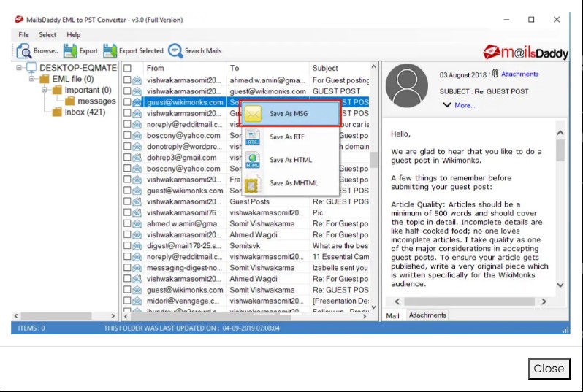Click the Search Mails magnifier icon
This screenshot has width=583, height=392.
tap(175, 51)
